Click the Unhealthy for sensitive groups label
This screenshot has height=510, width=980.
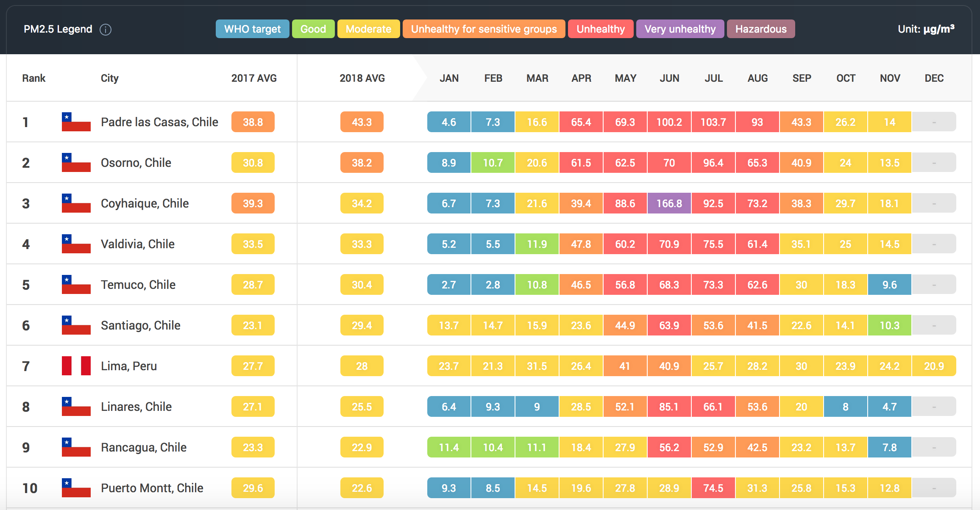[484, 29]
